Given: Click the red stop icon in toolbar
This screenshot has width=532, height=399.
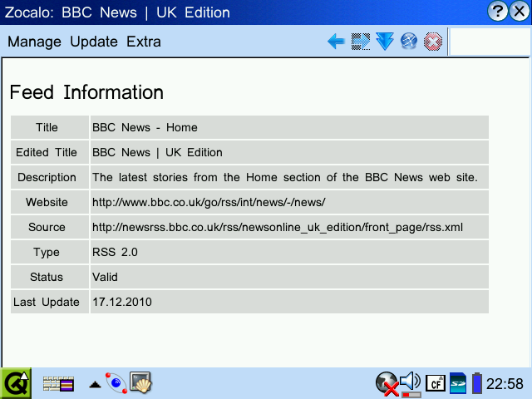Looking at the screenshot, I should (433, 42).
